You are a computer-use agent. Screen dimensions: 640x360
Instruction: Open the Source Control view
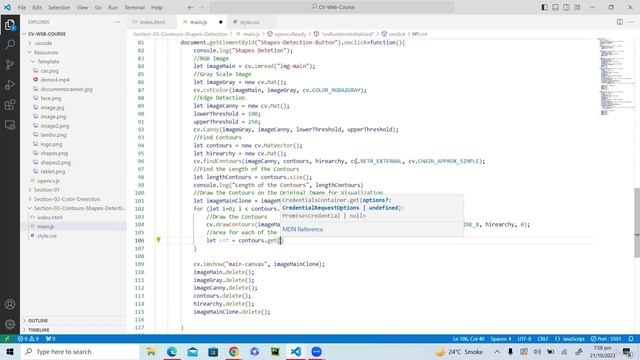coord(10,64)
